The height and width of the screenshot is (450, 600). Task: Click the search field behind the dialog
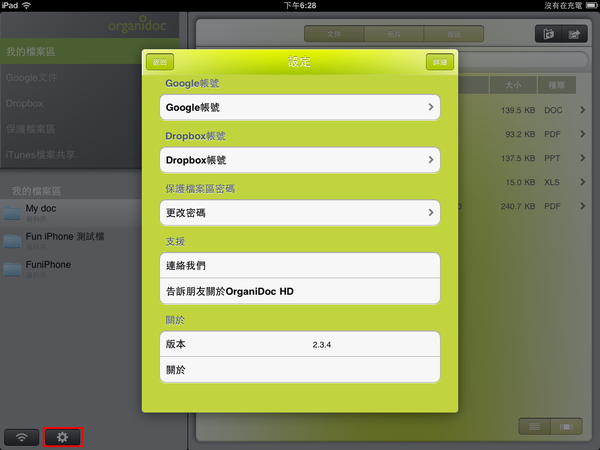[x=523, y=60]
